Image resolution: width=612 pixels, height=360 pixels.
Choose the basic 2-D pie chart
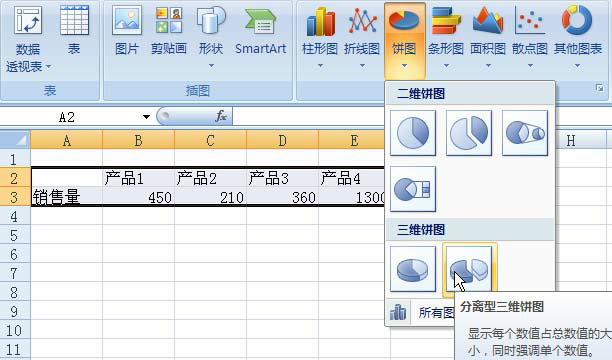pyautogui.click(x=413, y=133)
